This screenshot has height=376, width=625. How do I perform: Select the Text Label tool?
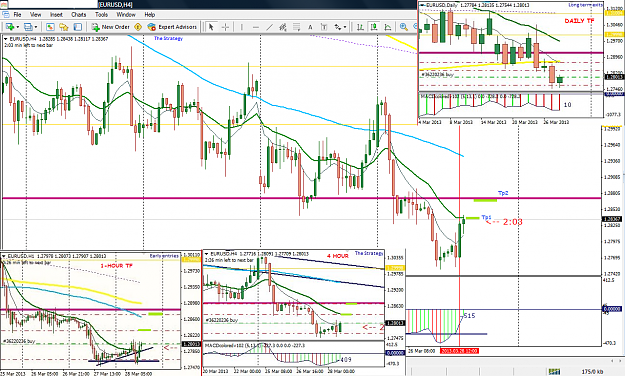(324, 27)
